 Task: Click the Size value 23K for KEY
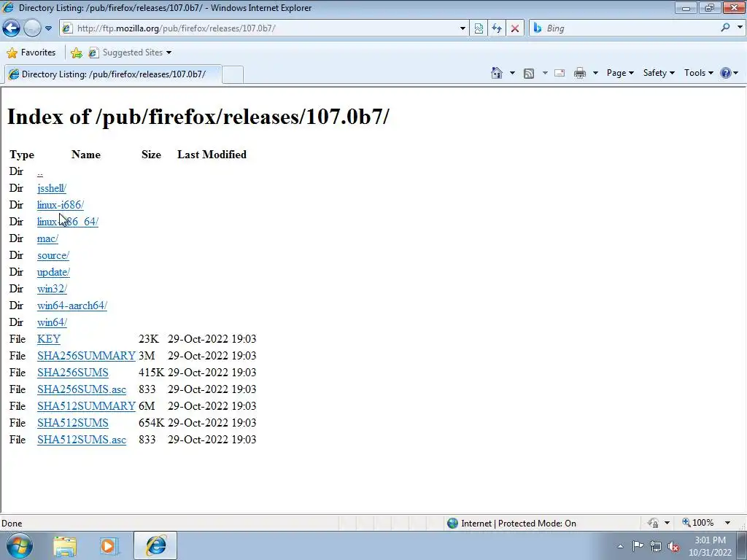point(148,338)
